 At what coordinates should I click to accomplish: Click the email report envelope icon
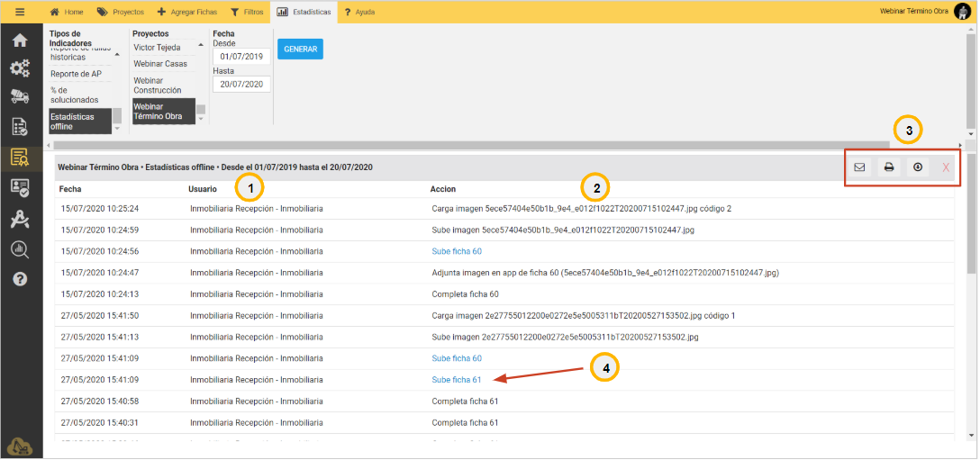click(859, 167)
